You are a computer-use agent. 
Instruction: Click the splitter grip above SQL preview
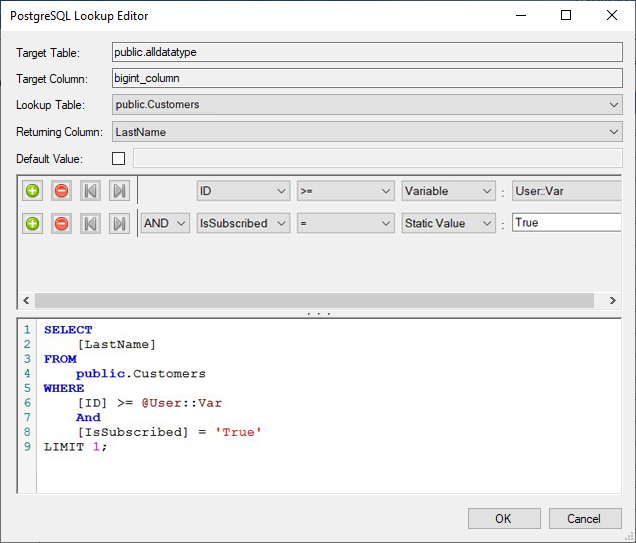pos(319,314)
